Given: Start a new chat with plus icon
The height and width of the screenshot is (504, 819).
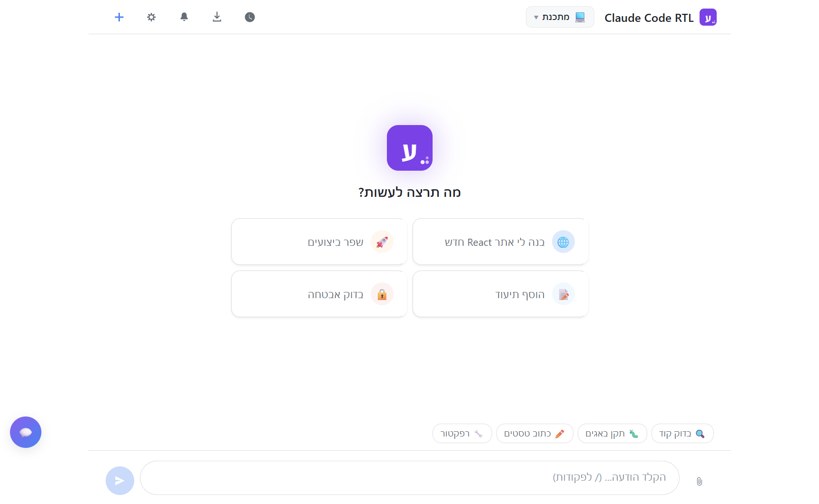Looking at the screenshot, I should click(119, 17).
